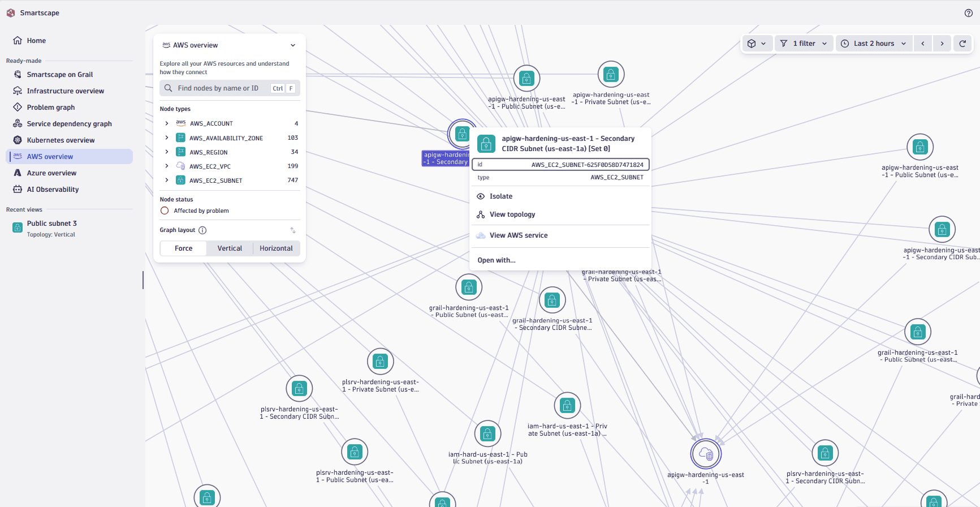This screenshot has width=980, height=507.
Task: Click the 199 count for AWS_EC2_VPC
Action: click(x=292, y=166)
